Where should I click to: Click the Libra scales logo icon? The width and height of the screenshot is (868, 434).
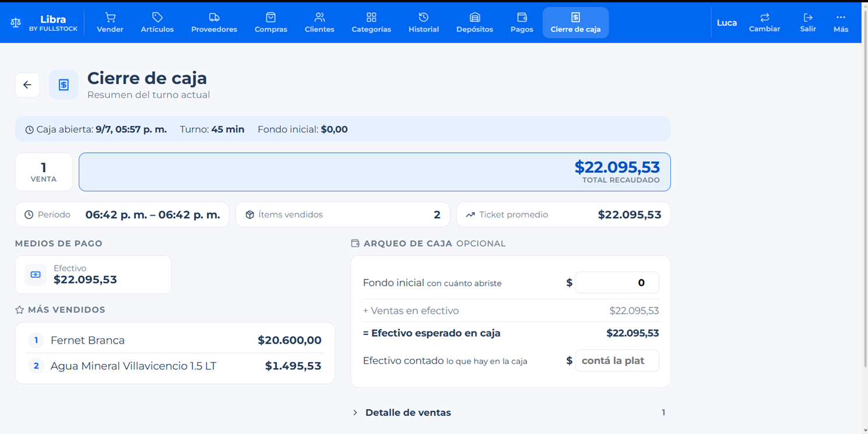coord(16,23)
